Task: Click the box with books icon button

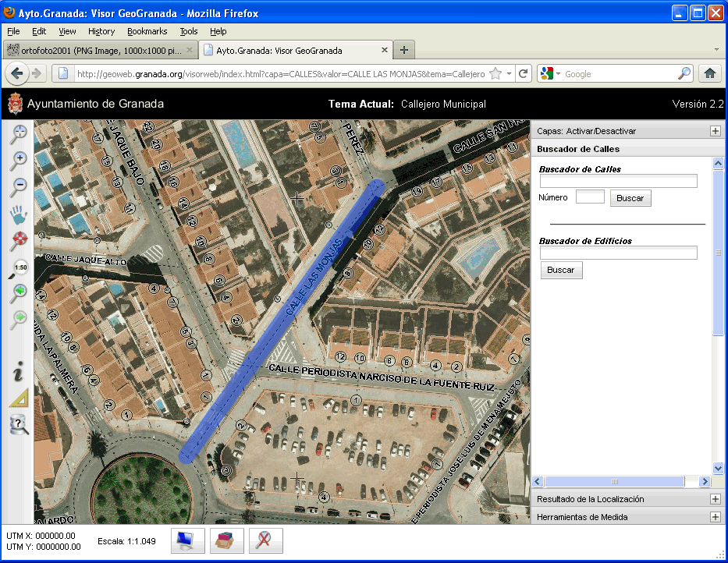Action: click(x=226, y=540)
